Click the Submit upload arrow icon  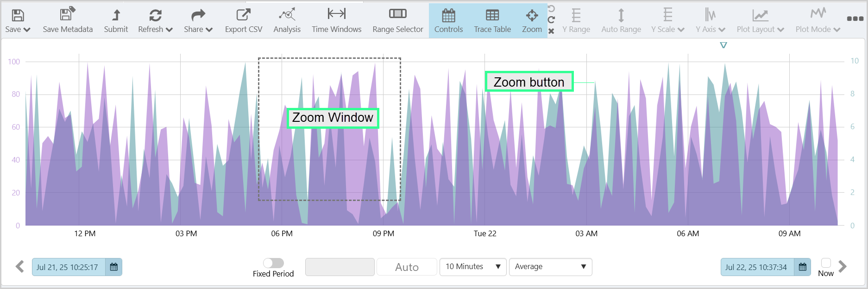[116, 15]
